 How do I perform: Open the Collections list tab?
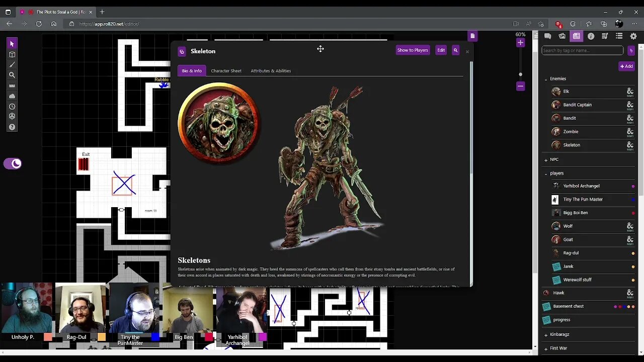(619, 36)
